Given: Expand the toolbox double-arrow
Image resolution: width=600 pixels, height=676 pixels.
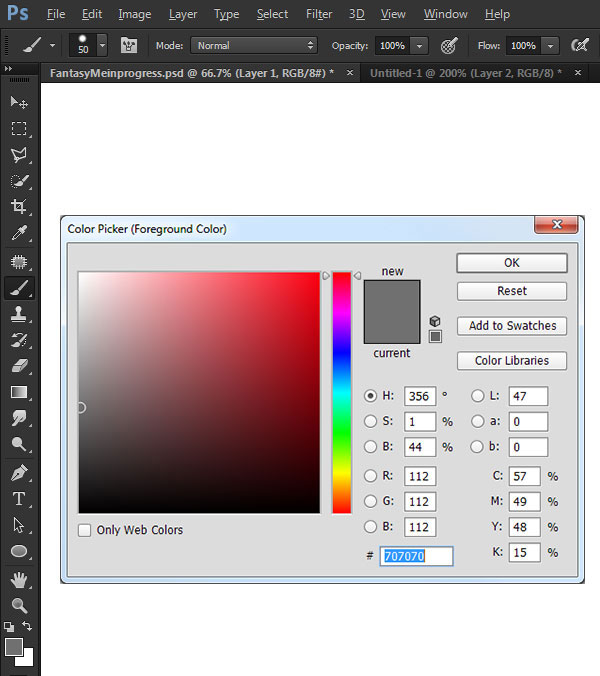Looking at the screenshot, I should [x=8, y=69].
